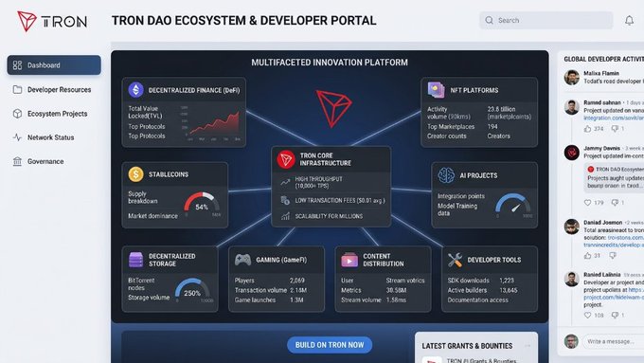
Task: Like Daniad Josmon's post with 31 likes
Action: point(588,256)
